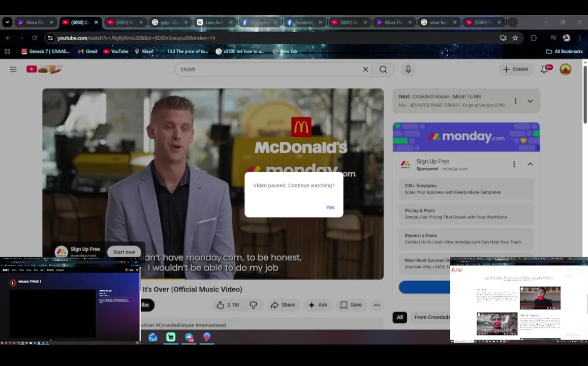Viewport: 588px width, 366px height.
Task: Open All Bookmarks folder
Action: click(x=564, y=51)
